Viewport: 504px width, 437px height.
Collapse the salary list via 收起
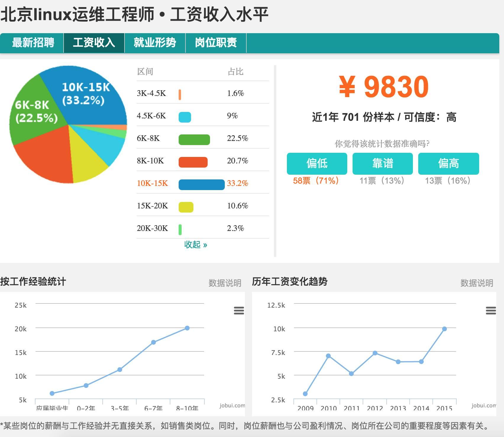(x=196, y=245)
